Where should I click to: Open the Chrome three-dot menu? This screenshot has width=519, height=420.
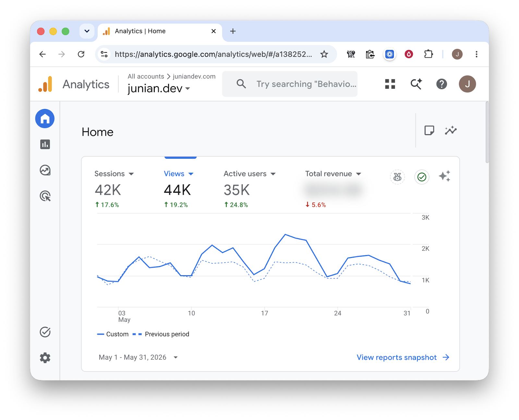click(476, 54)
